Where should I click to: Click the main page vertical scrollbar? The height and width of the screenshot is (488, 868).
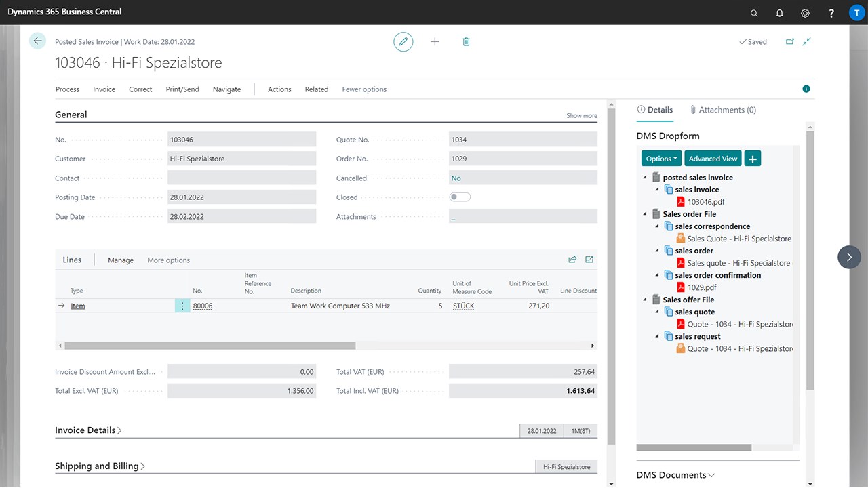611,276
